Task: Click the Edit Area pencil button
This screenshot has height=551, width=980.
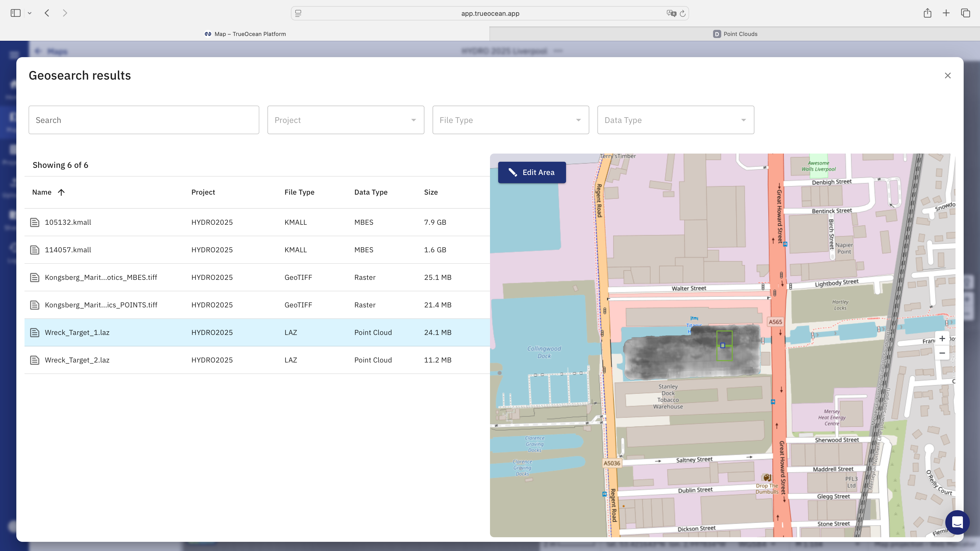Action: click(531, 172)
